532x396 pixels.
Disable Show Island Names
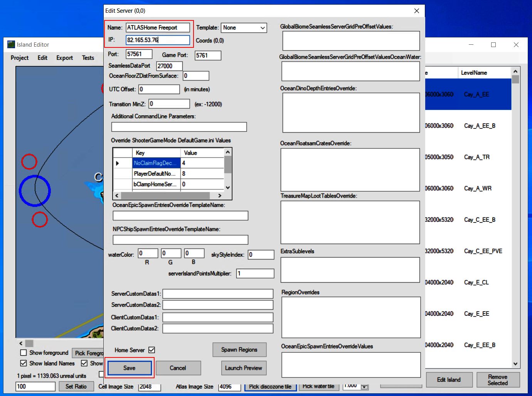pos(24,363)
